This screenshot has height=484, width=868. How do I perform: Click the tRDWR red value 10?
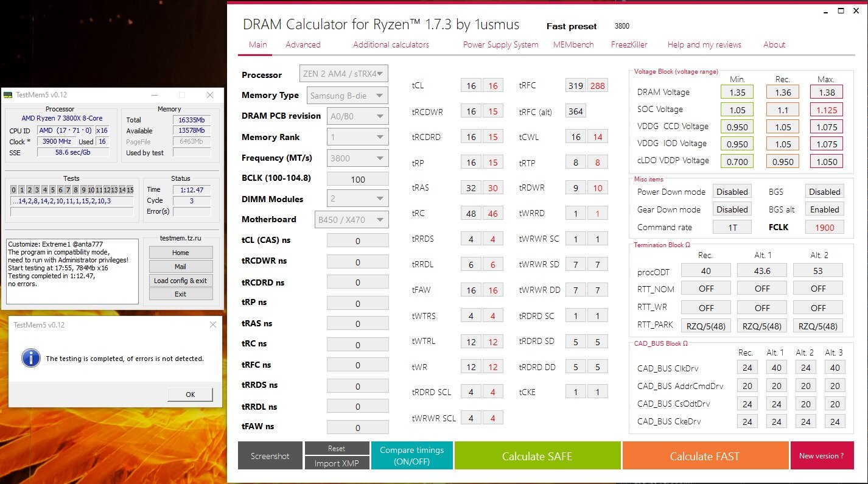(598, 188)
